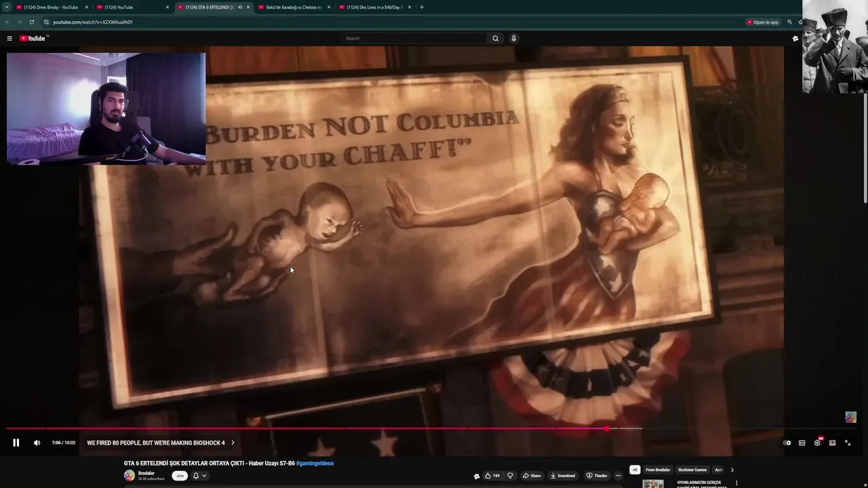The width and height of the screenshot is (868, 488).
Task: Click the search magnifier button
Action: 495,39
